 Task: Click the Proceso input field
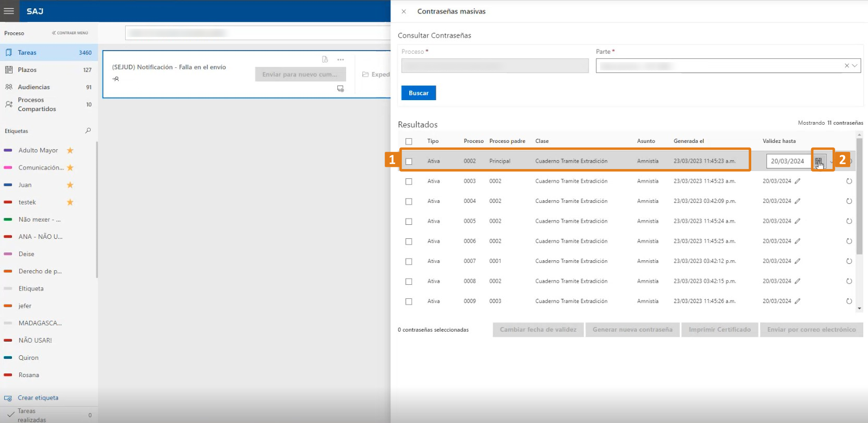coord(495,66)
